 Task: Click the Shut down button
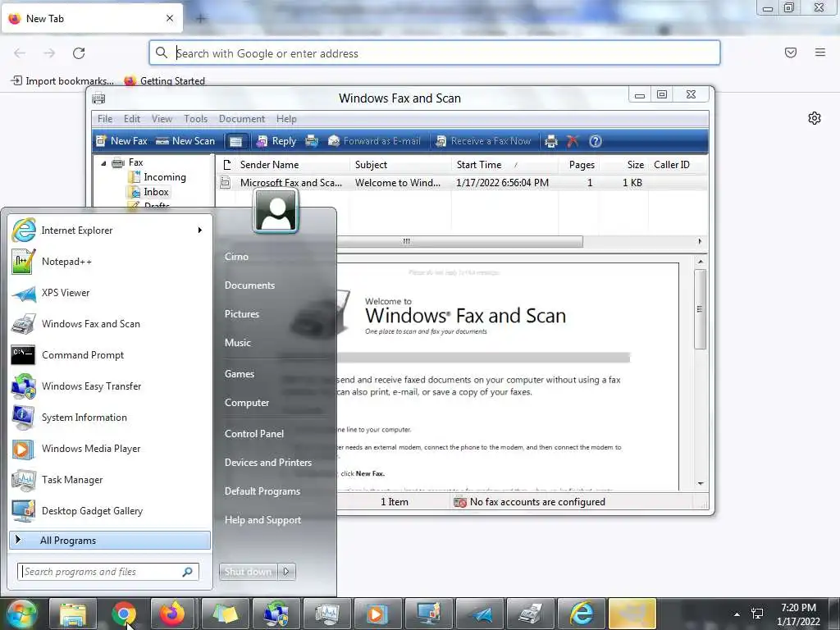pos(248,572)
